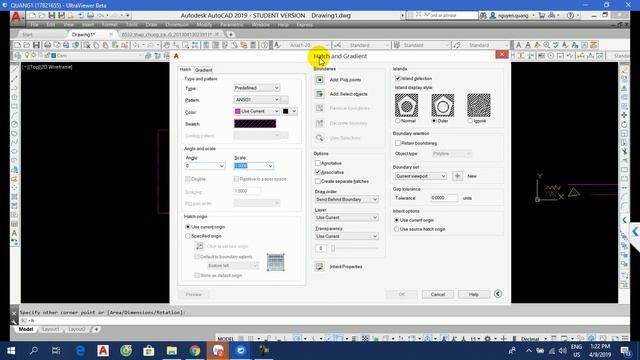The height and width of the screenshot is (360, 640).
Task: Open Microsoft Store from taskbar
Action: pos(149,351)
